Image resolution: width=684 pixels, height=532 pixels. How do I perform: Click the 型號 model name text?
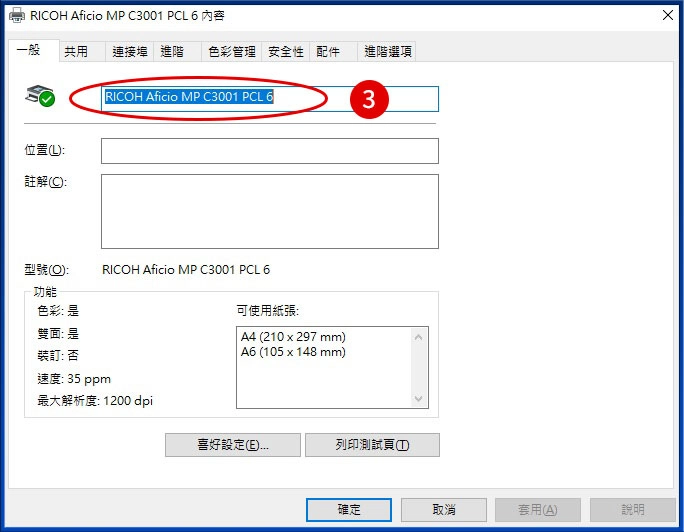(186, 269)
